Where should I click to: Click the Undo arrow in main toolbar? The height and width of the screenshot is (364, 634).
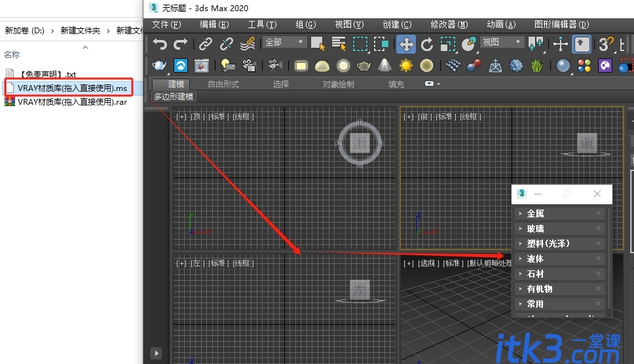pyautogui.click(x=160, y=44)
